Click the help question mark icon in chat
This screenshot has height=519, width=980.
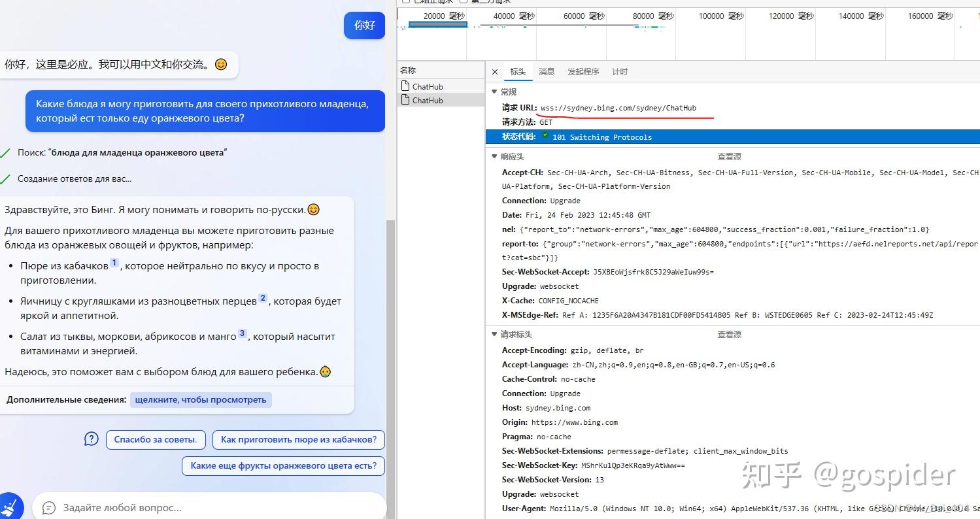pos(92,439)
